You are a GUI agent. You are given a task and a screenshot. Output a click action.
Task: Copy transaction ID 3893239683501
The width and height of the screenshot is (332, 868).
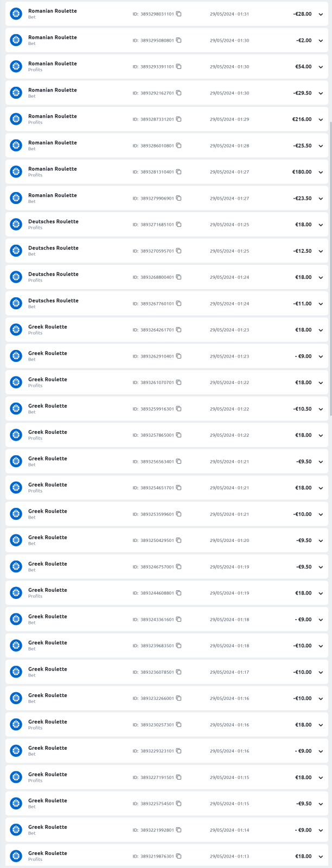pos(179,646)
